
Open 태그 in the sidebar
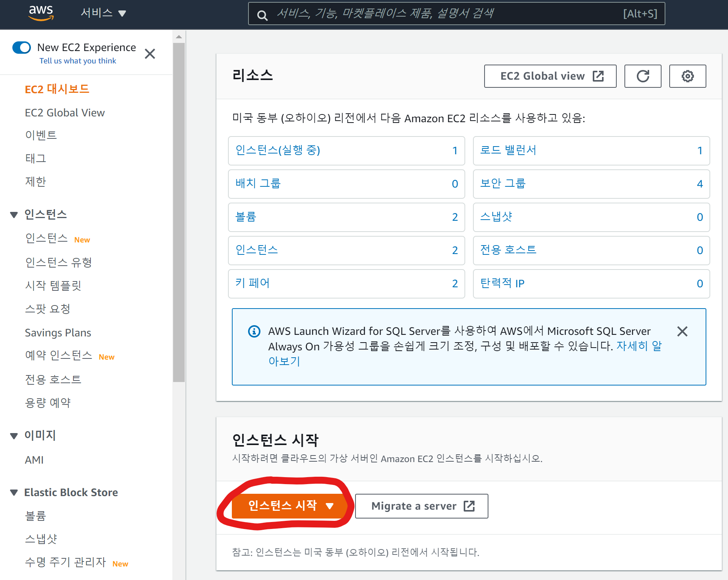36,158
